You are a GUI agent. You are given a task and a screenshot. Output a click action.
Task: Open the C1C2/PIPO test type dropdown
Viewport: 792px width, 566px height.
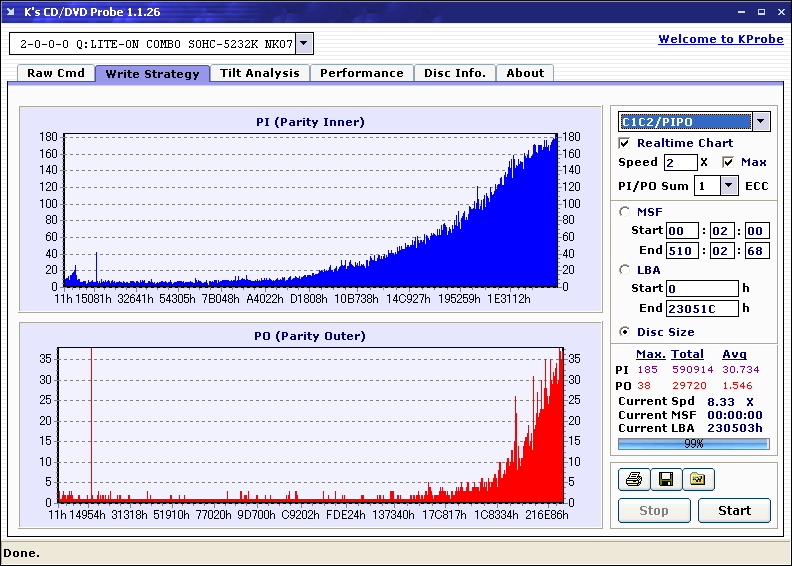click(x=761, y=121)
